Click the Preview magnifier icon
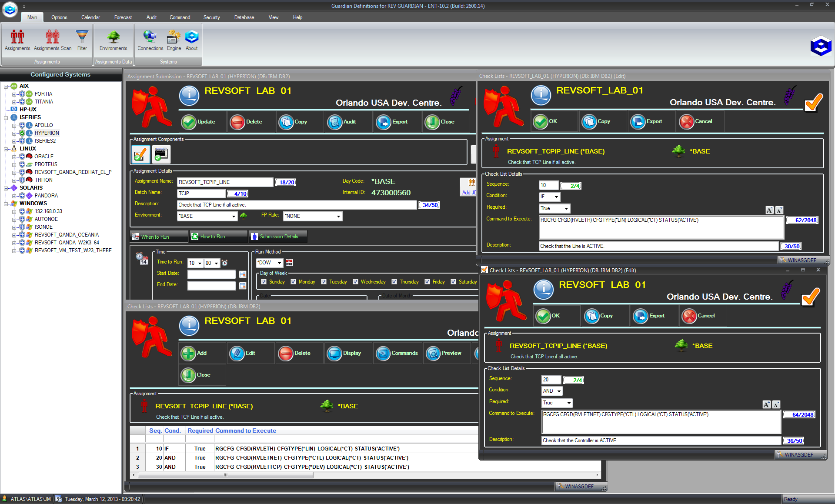The width and height of the screenshot is (835, 504). 433,354
